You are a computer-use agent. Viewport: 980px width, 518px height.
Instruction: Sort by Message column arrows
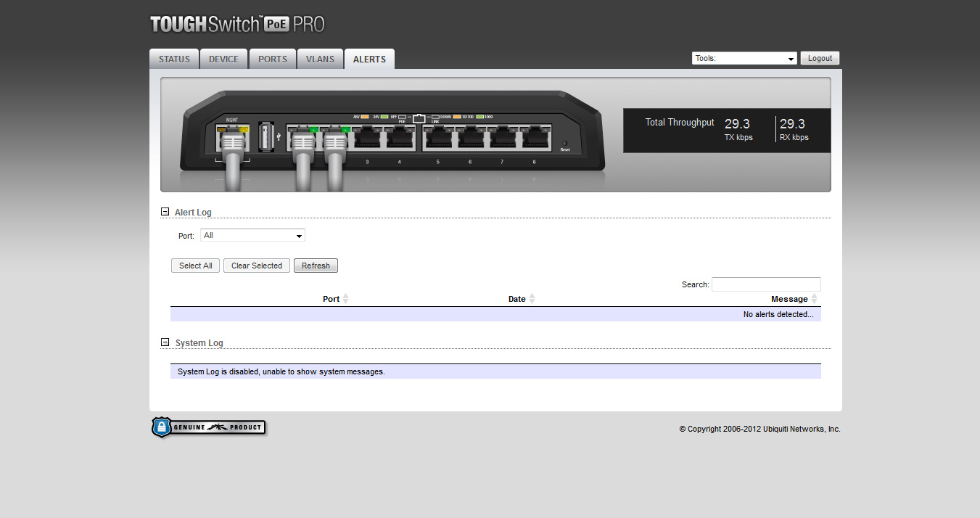pos(815,299)
